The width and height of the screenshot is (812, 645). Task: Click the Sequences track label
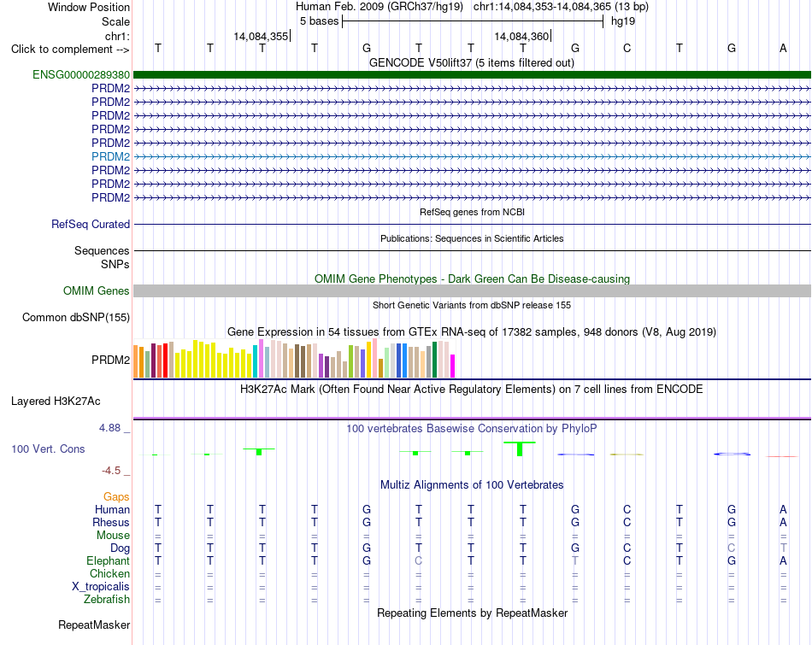102,250
